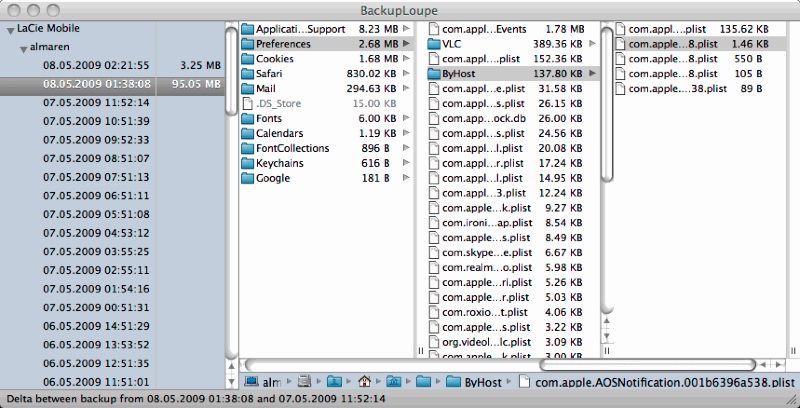Select backup 08.05.2009 01:38:08
This screenshot has height=408, width=800.
[97, 84]
